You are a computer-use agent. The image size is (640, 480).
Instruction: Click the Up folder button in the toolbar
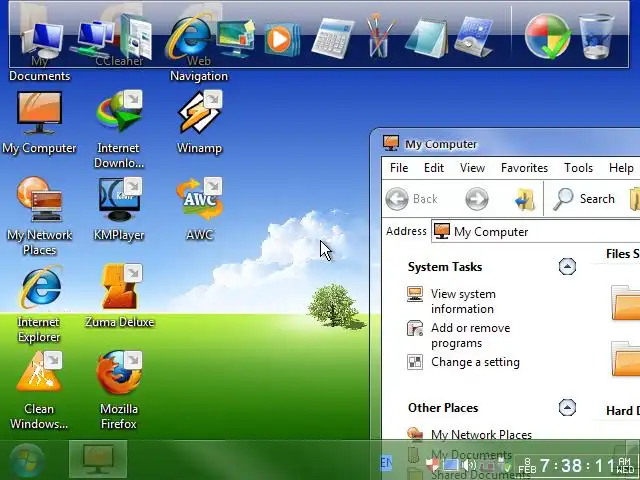525,199
